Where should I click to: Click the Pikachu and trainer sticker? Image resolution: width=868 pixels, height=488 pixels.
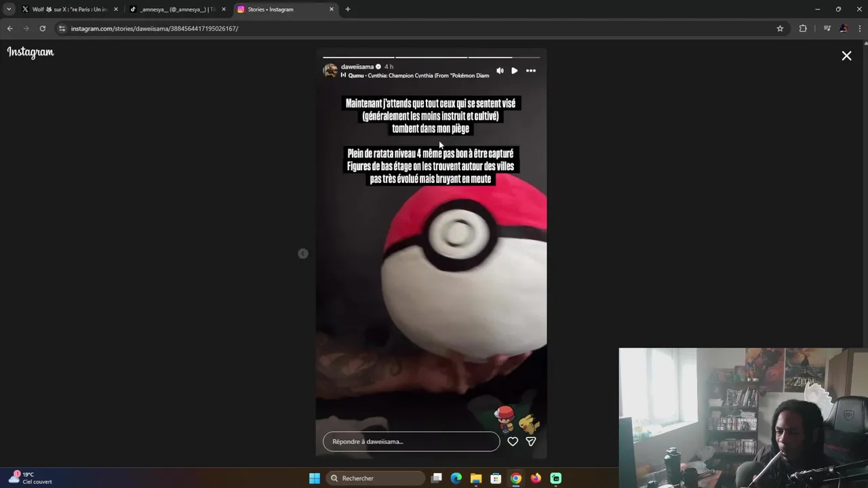[517, 420]
